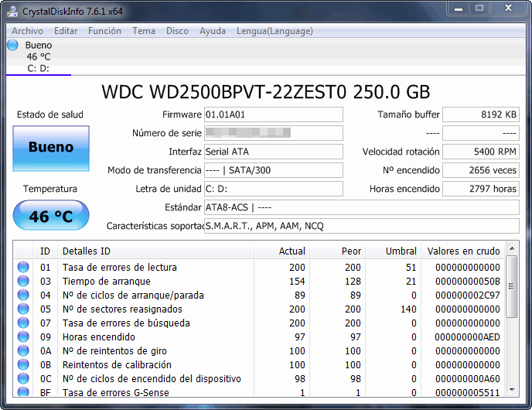Image resolution: width=532 pixels, height=410 pixels.
Task: Click the SMART list scrollbar thumb
Action: click(512, 287)
